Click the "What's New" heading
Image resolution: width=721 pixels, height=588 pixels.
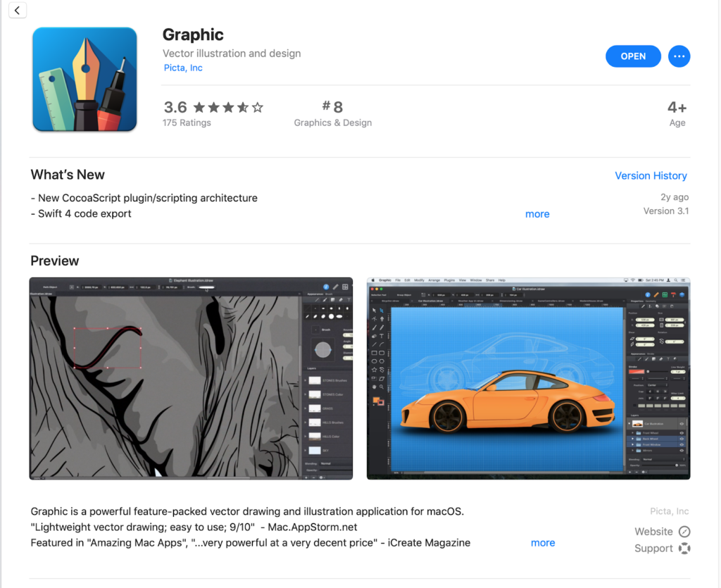68,175
